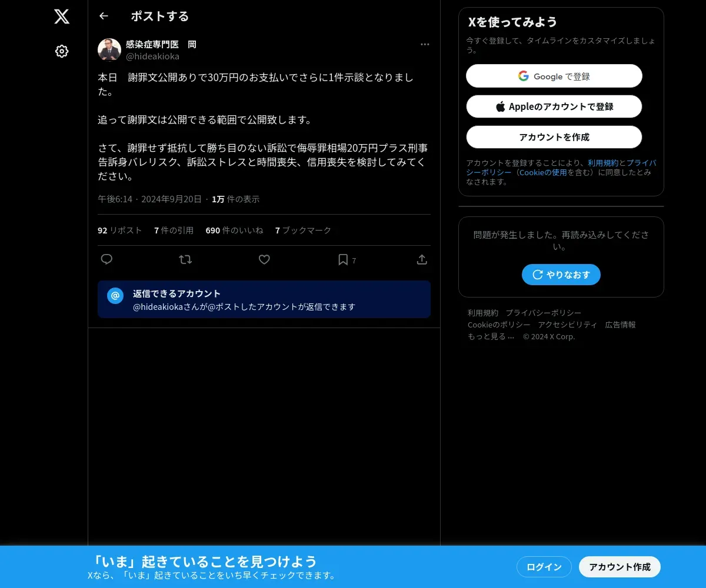Expand footer もっと見る menu
Screen dimensions: 706x588
[x=491, y=336]
